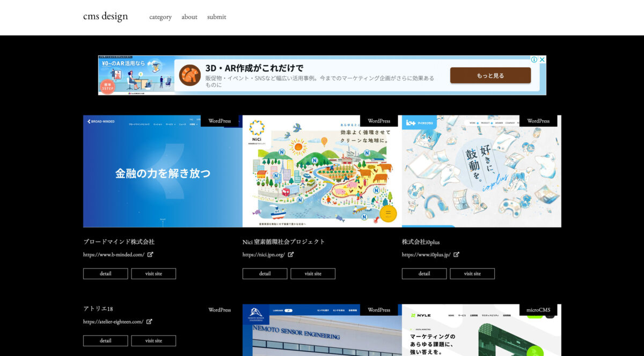The height and width of the screenshot is (356, 644).
Task: Go to the submit page
Action: tap(217, 17)
